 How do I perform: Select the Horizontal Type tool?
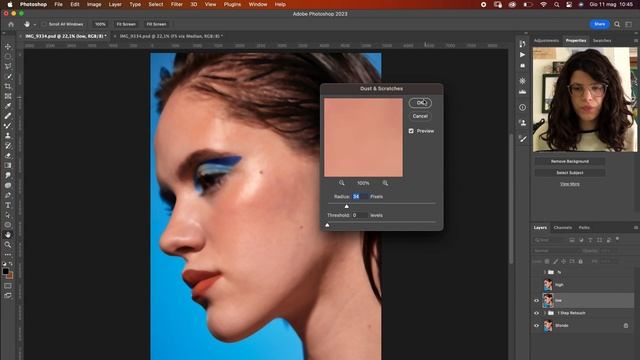pos(8,205)
